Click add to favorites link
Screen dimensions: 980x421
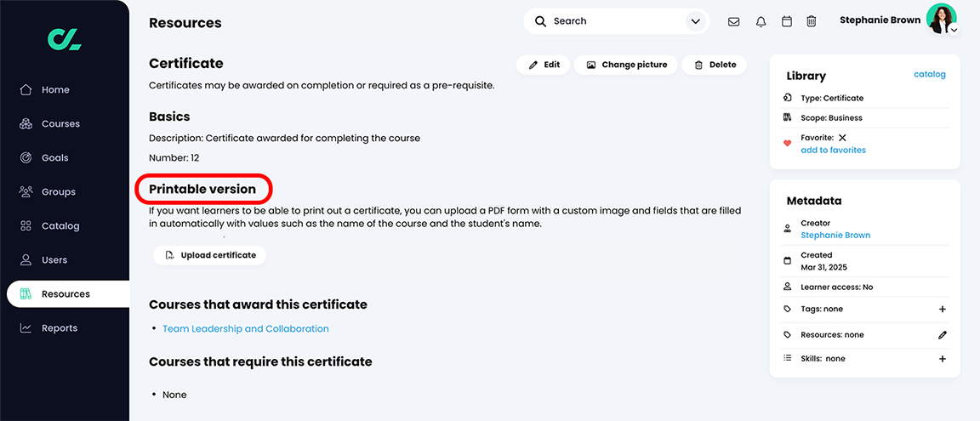point(833,151)
